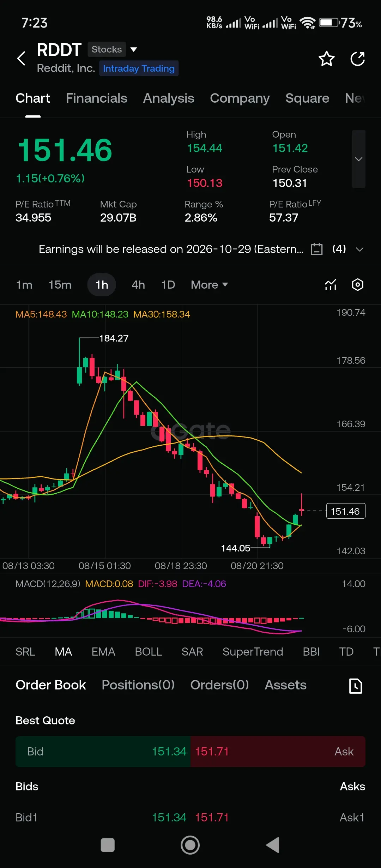
Task: Select the 4h timeframe
Action: tap(138, 285)
